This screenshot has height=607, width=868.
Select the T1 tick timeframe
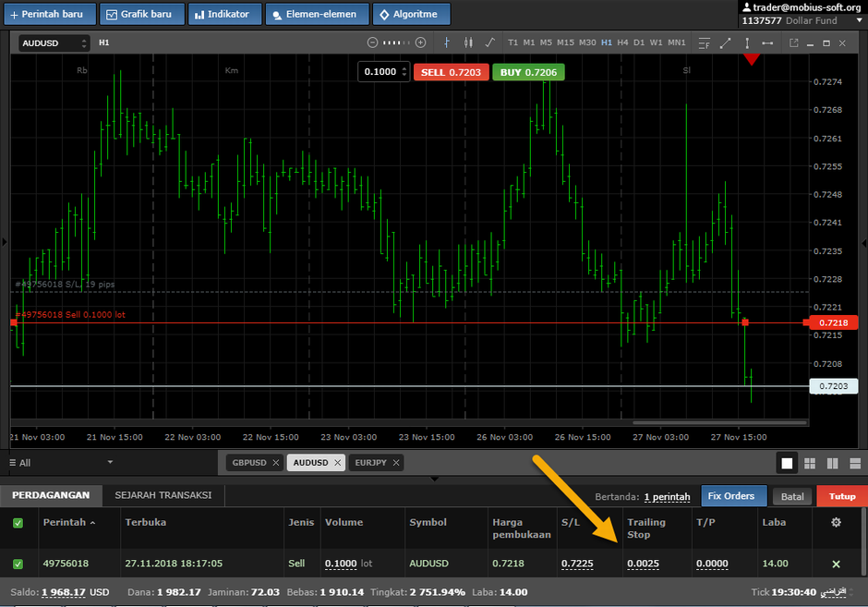[513, 42]
